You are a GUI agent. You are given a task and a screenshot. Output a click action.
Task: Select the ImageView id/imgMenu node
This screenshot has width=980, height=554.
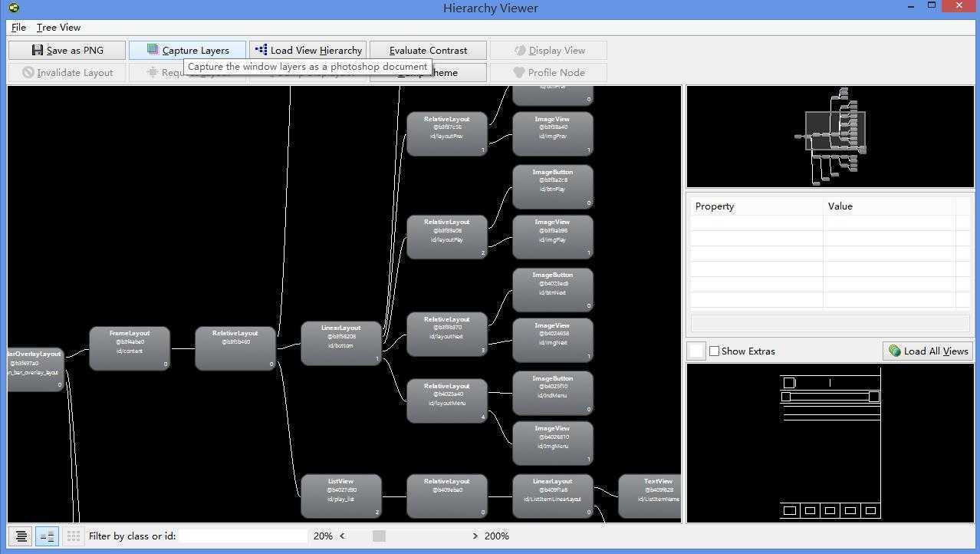click(x=553, y=444)
